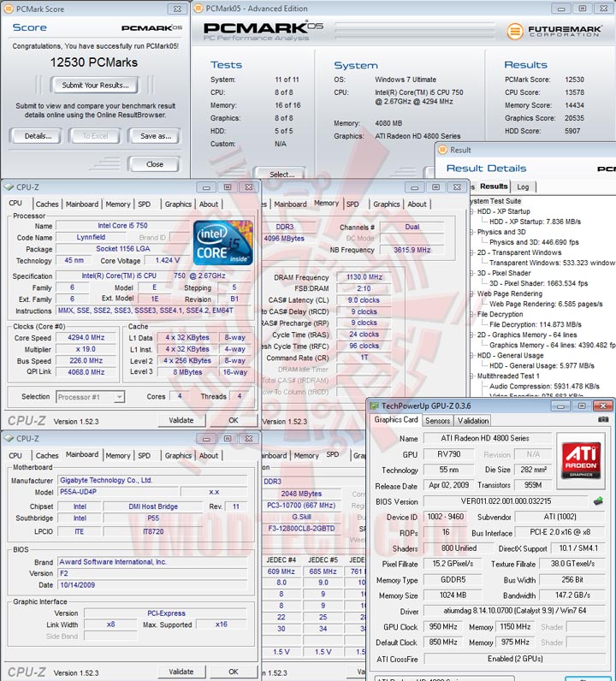Collapse 2D - Graphics Memory node

471,335
